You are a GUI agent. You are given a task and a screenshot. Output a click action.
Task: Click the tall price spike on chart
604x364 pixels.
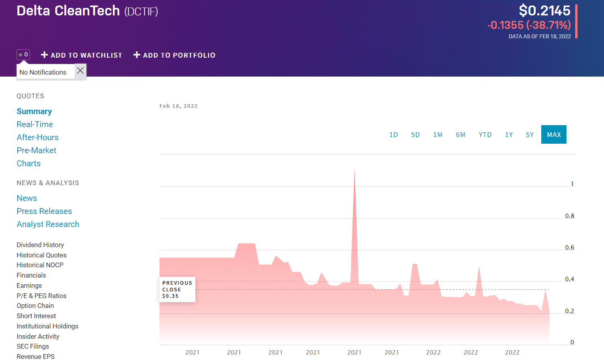355,225
